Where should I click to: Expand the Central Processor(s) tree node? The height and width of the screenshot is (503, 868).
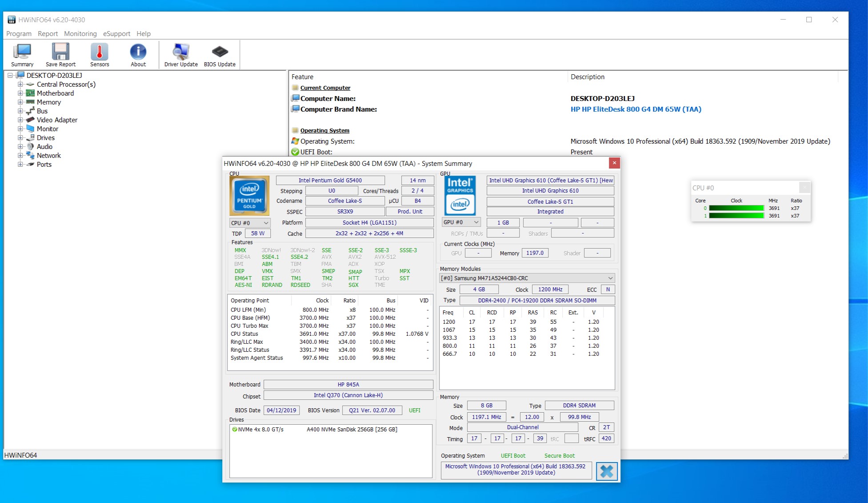(x=20, y=84)
